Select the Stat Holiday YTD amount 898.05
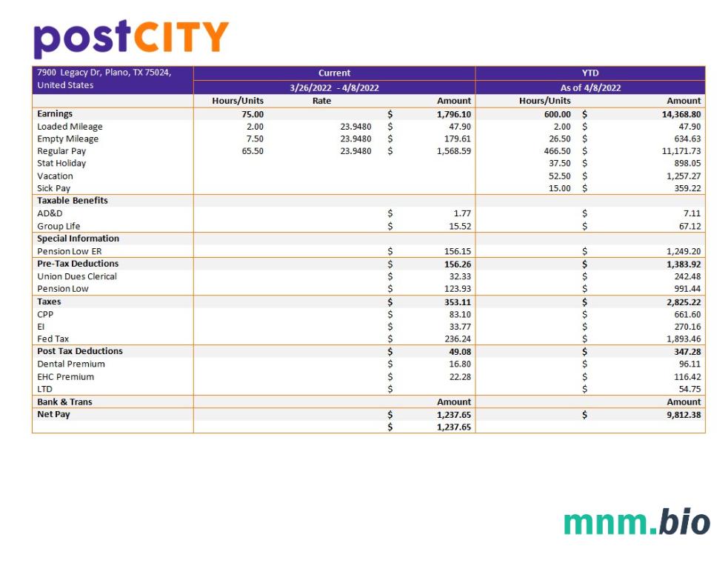The width and height of the screenshot is (728, 563). [x=683, y=164]
